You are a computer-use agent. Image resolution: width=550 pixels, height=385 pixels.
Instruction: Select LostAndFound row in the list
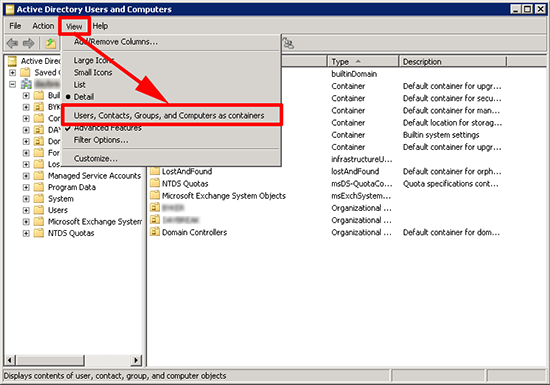[x=187, y=171]
